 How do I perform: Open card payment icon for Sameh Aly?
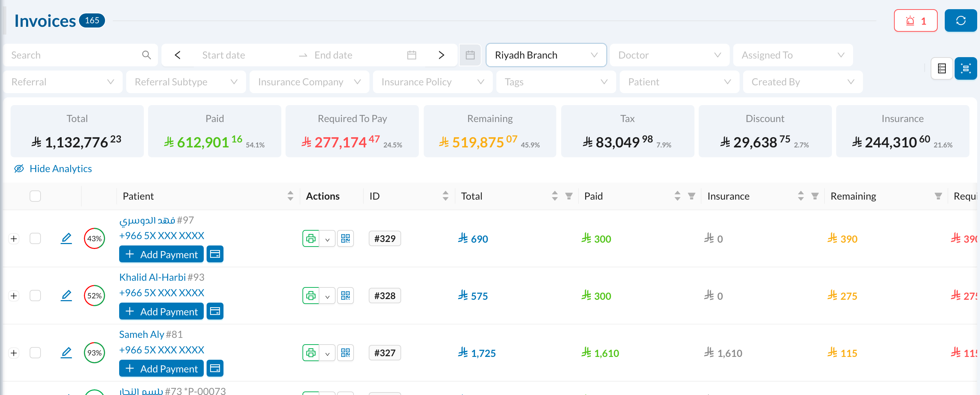point(215,368)
